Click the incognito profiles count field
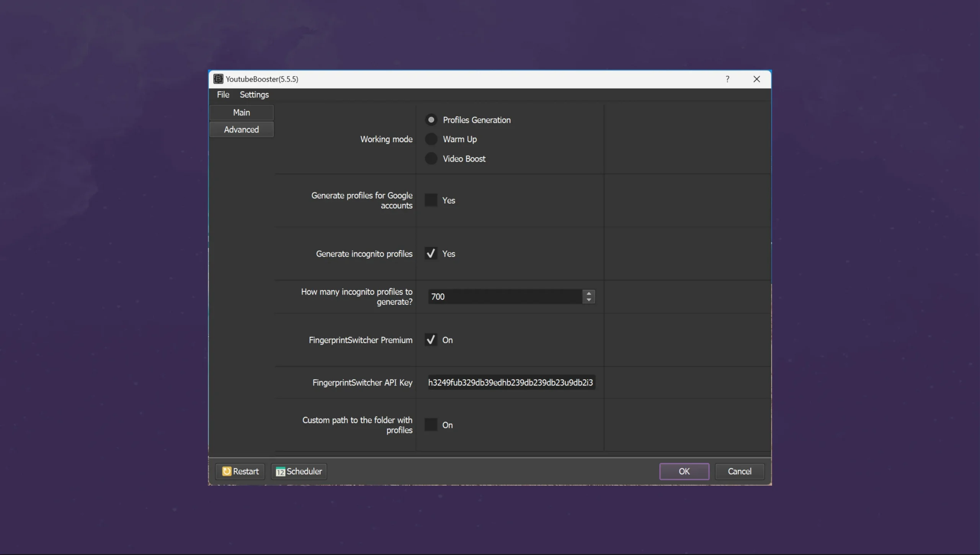 [505, 296]
